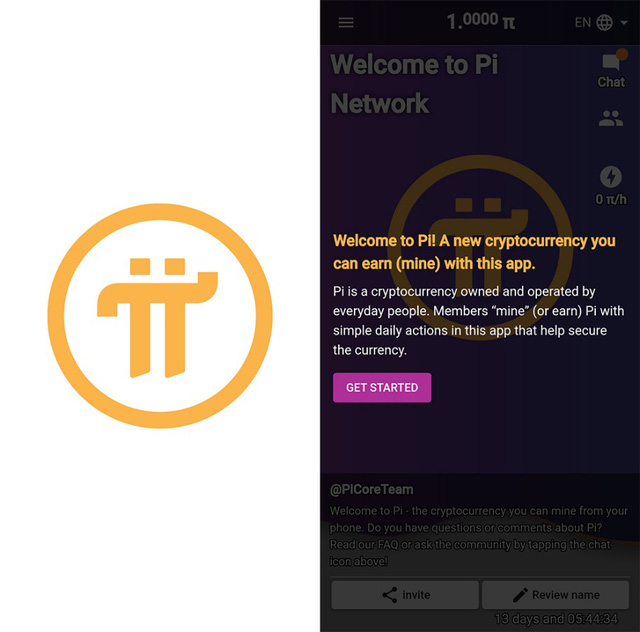
Task: Click the 0 π/h mining rate label
Action: [611, 199]
